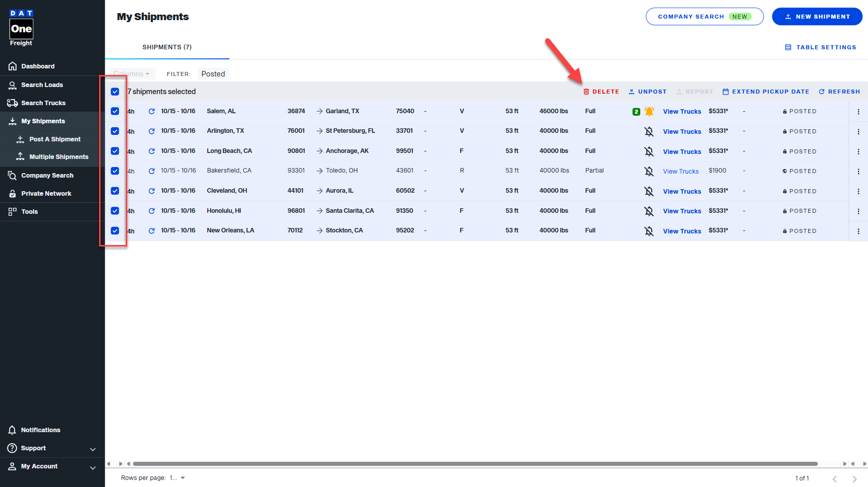Open three-dot menu for New Orleans shipment
Viewport: 868px width, 487px height.
pyautogui.click(x=858, y=231)
